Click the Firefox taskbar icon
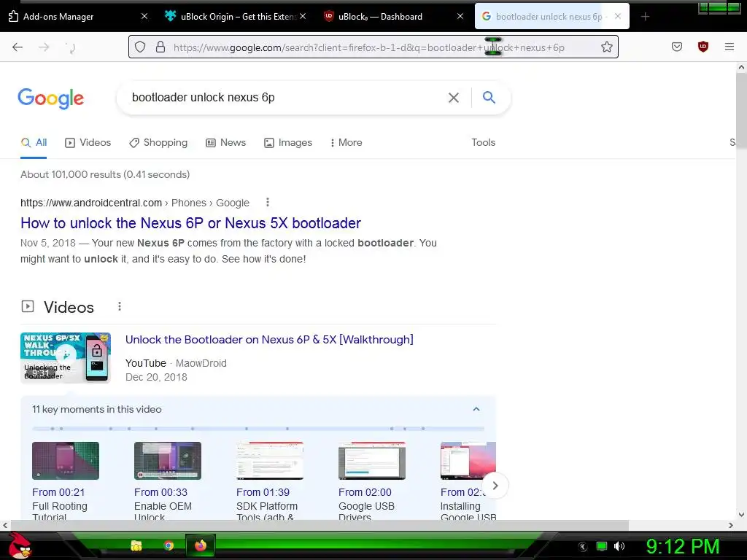 click(x=201, y=545)
